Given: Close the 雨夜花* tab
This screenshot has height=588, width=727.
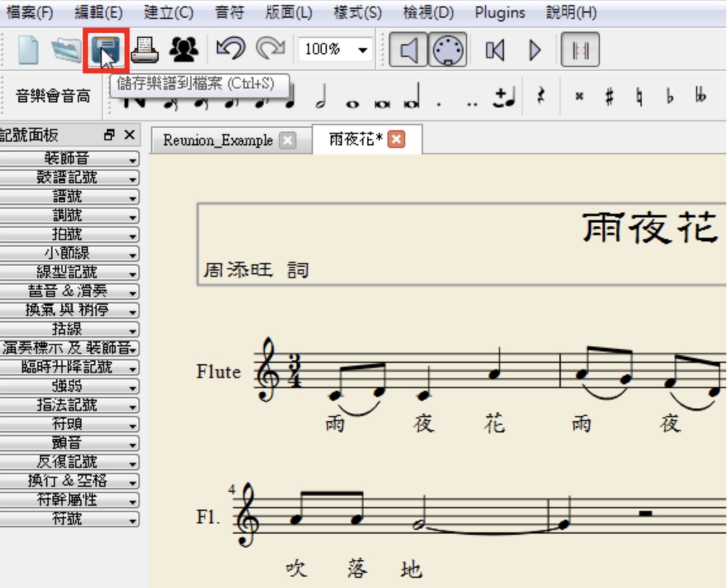Looking at the screenshot, I should [x=396, y=139].
